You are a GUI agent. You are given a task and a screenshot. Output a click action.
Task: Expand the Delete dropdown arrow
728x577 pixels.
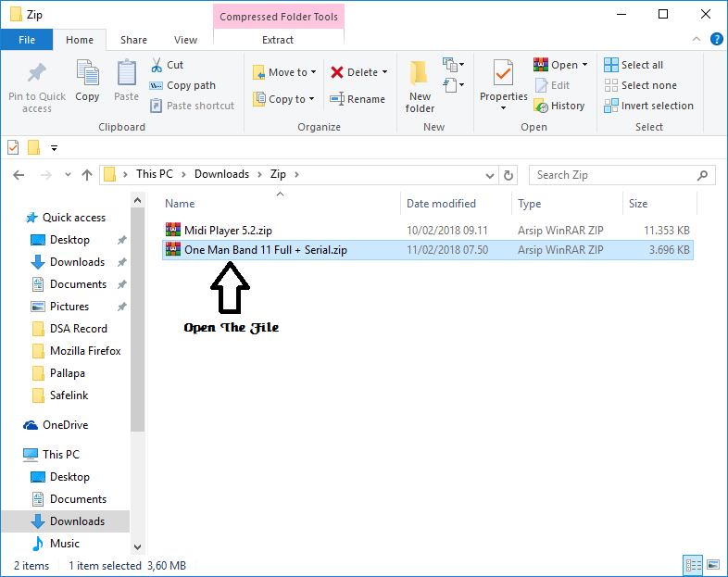click(x=385, y=72)
